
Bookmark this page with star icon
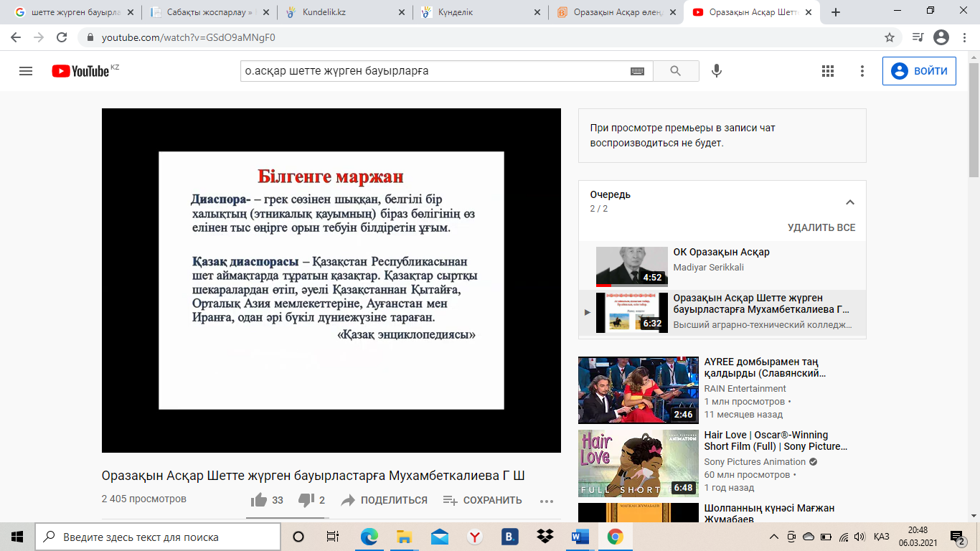click(x=890, y=37)
